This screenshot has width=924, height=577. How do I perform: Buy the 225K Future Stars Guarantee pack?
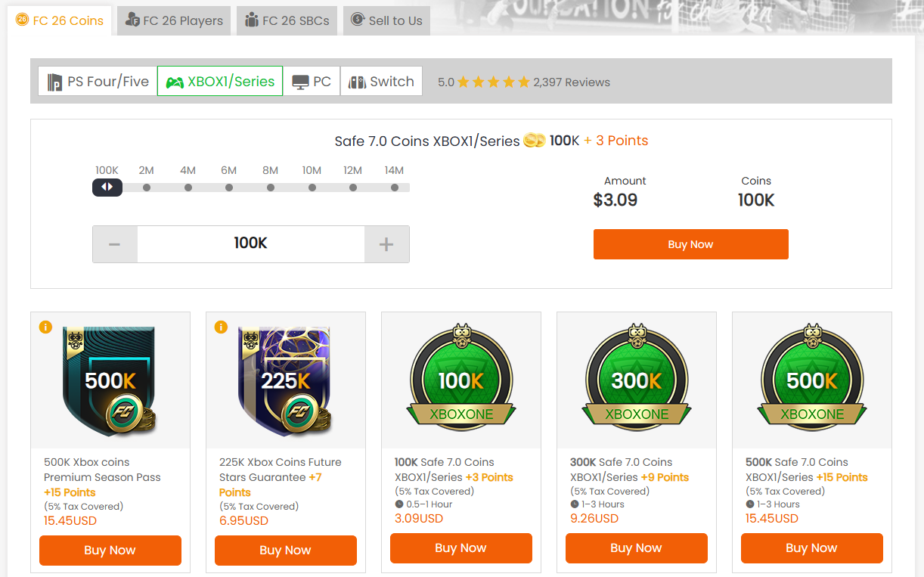pos(285,551)
